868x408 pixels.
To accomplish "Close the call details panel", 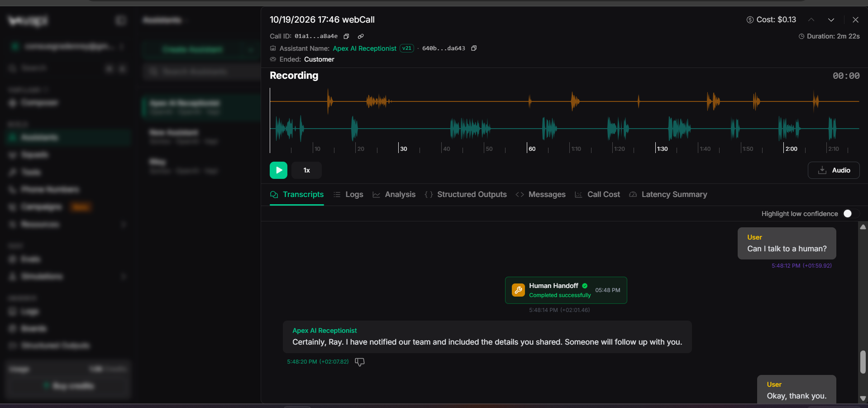I will pyautogui.click(x=855, y=20).
